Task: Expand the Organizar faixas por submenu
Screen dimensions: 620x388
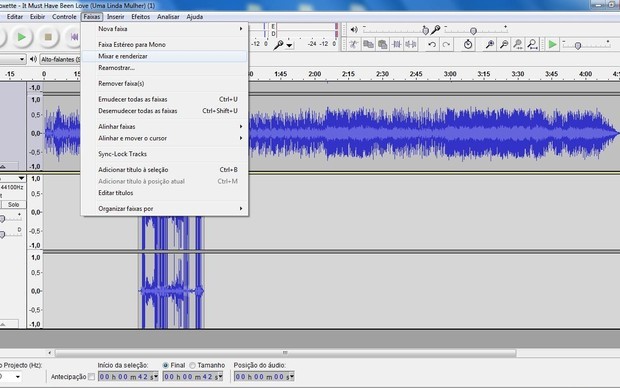Action: [x=164, y=208]
